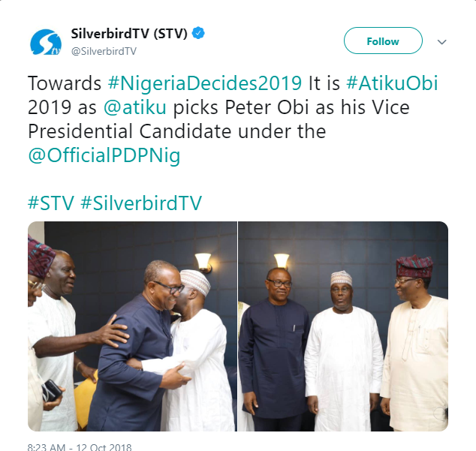Visit the @atiku mention profile
This screenshot has height=451, width=476.
coord(135,107)
